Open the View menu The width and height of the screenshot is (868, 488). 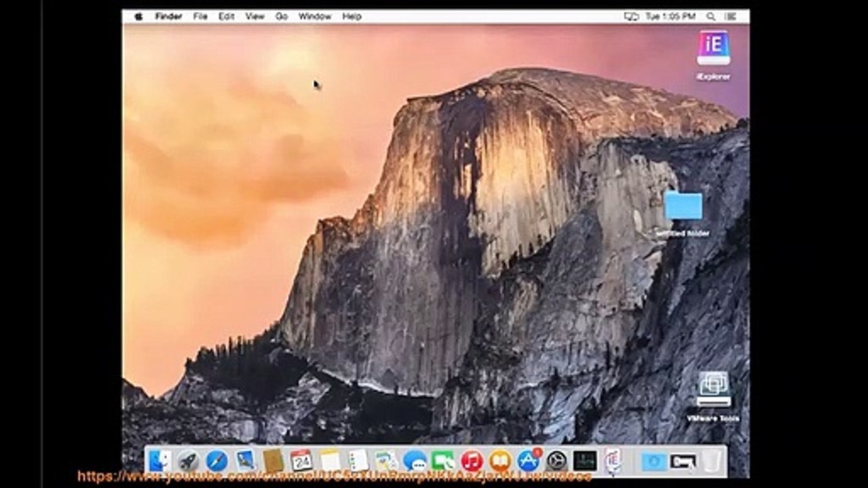coord(255,16)
